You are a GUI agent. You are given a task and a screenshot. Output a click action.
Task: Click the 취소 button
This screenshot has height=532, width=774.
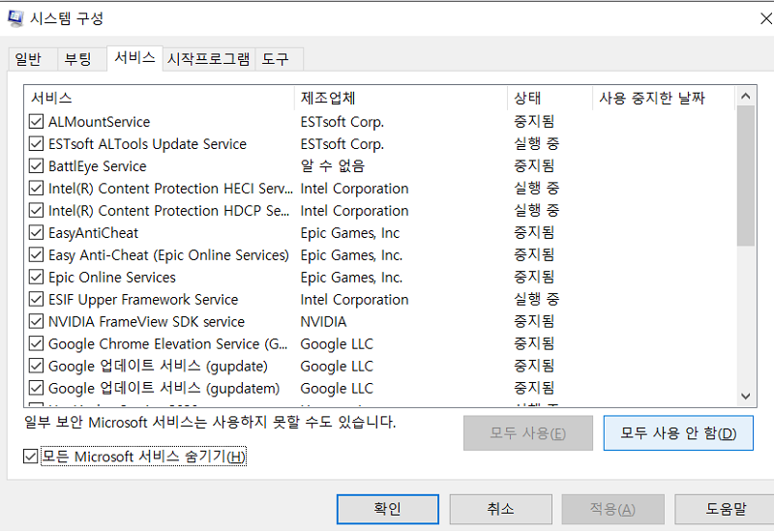pos(500,509)
